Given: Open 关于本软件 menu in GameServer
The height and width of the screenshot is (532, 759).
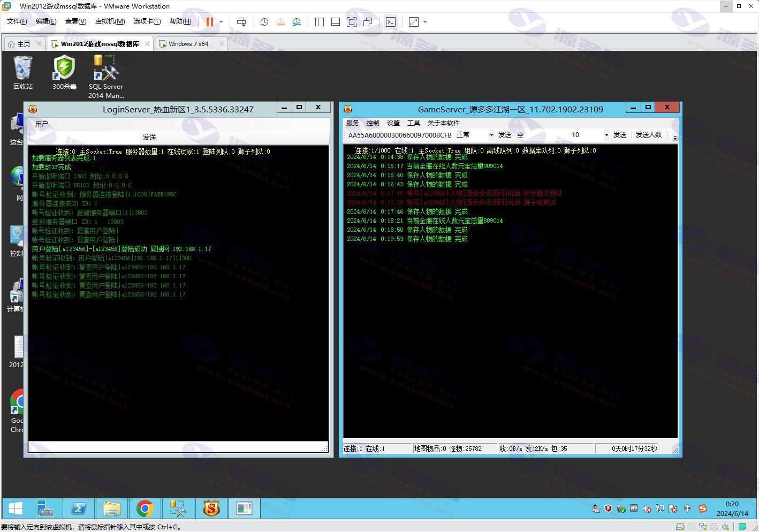Looking at the screenshot, I should coord(444,123).
